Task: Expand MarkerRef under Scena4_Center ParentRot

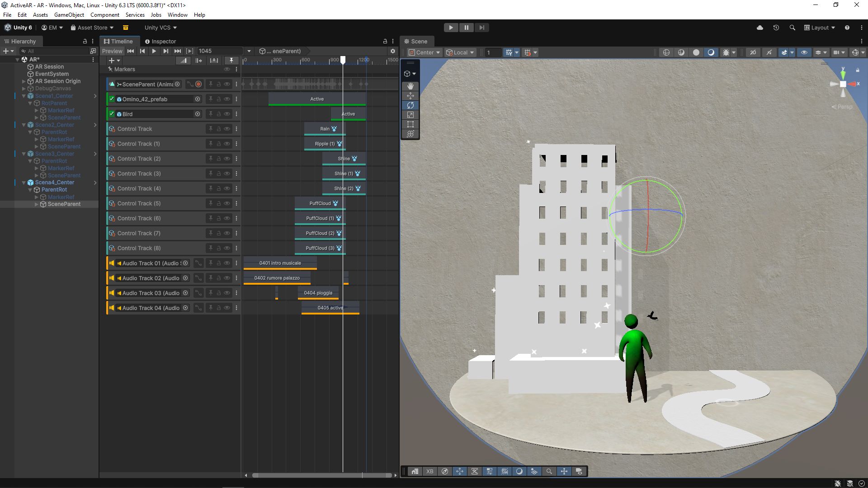Action: point(37,197)
